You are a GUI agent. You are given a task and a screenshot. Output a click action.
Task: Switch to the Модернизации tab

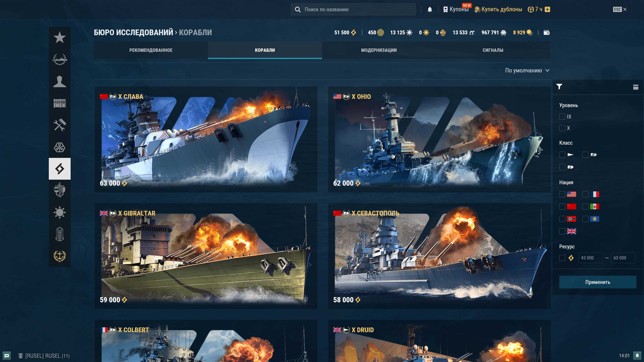(379, 50)
